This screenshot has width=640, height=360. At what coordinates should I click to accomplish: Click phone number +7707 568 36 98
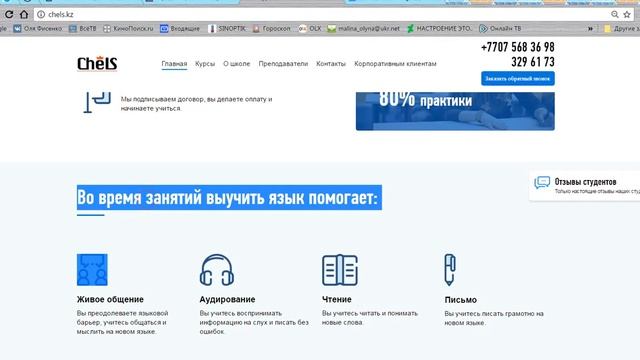click(x=518, y=47)
